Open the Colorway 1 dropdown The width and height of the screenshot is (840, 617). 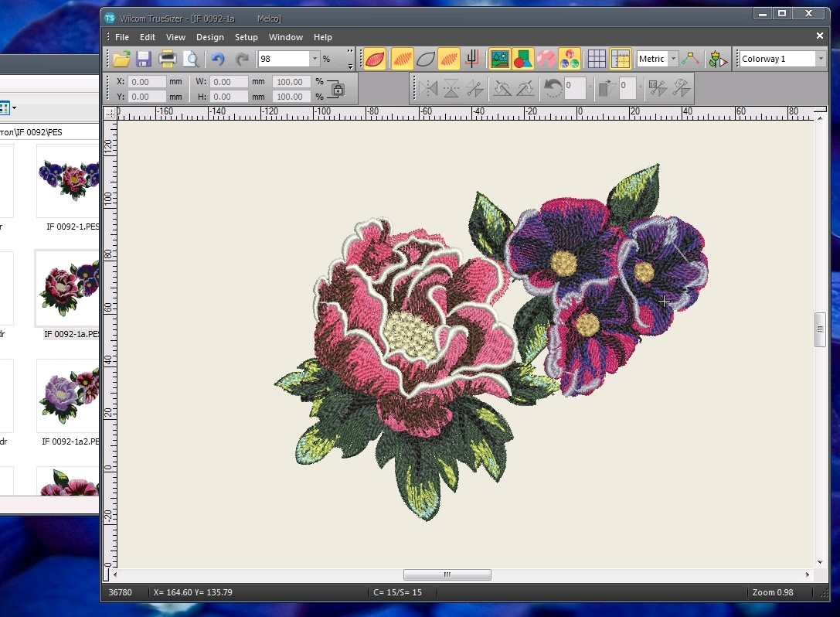(821, 59)
